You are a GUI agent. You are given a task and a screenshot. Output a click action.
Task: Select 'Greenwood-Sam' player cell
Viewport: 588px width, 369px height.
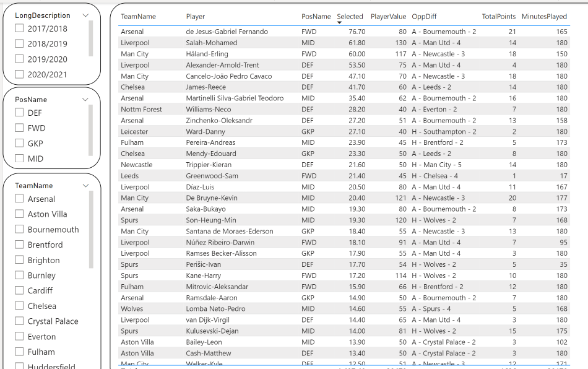tap(212, 176)
